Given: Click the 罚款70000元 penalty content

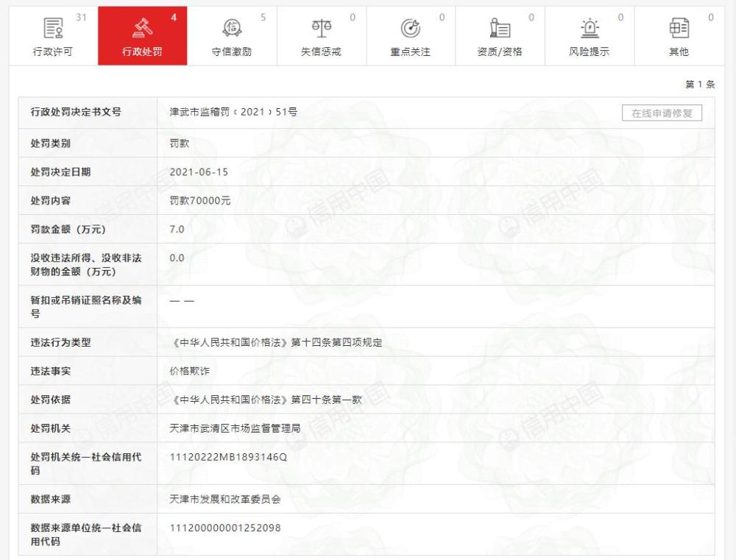Looking at the screenshot, I should click(x=200, y=200).
